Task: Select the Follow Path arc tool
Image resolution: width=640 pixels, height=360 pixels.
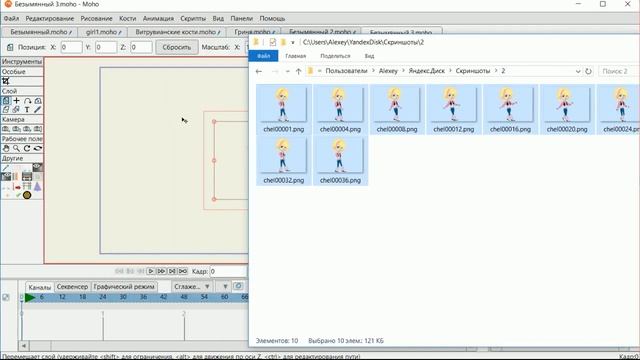Action: tap(27, 100)
